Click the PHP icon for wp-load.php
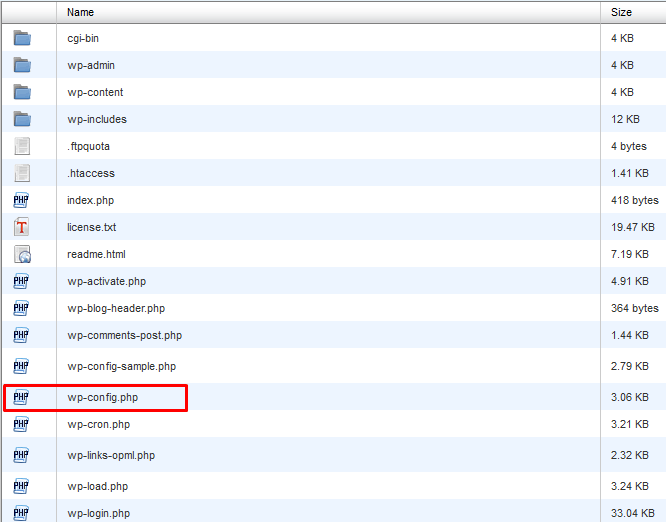This screenshot has width=666, height=522. click(21, 486)
